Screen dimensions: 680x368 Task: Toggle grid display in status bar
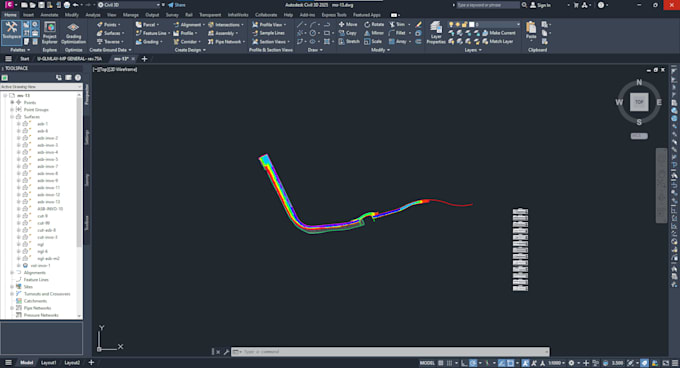(x=441, y=363)
